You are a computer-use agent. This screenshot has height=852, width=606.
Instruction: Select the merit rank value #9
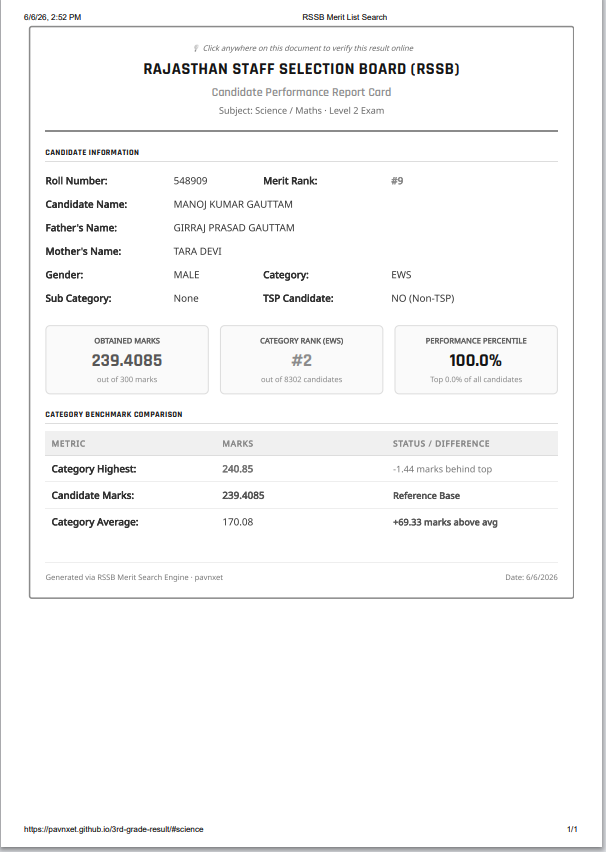[397, 180]
